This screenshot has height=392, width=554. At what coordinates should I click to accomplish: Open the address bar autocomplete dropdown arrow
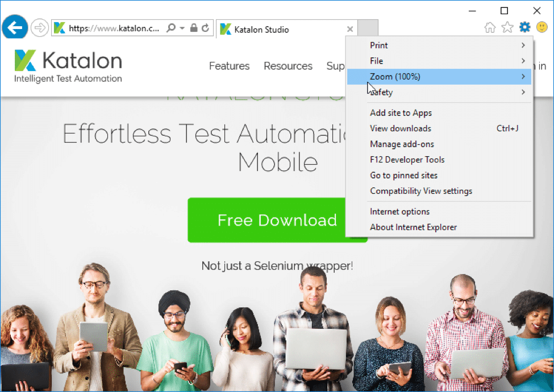pos(182,28)
